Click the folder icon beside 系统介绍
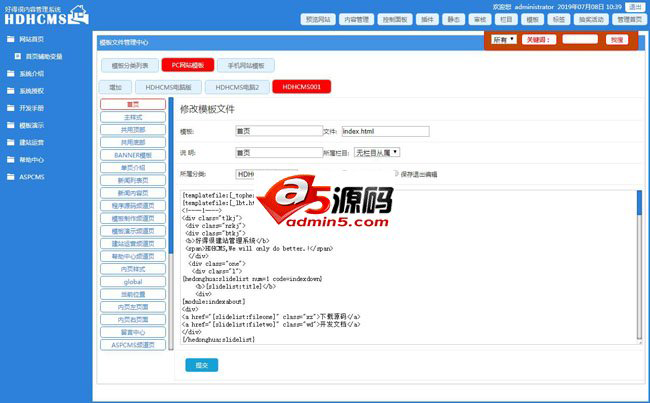This screenshot has width=650, height=403. [x=10, y=73]
